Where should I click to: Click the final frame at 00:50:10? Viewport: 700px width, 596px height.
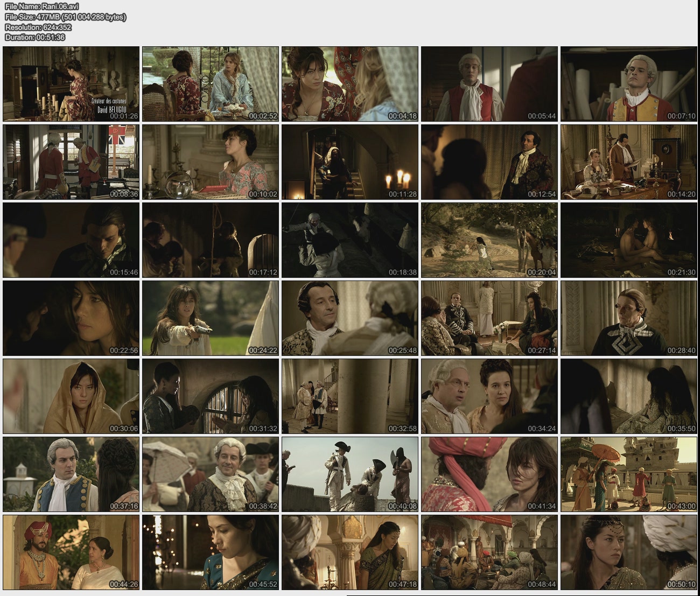(x=629, y=552)
